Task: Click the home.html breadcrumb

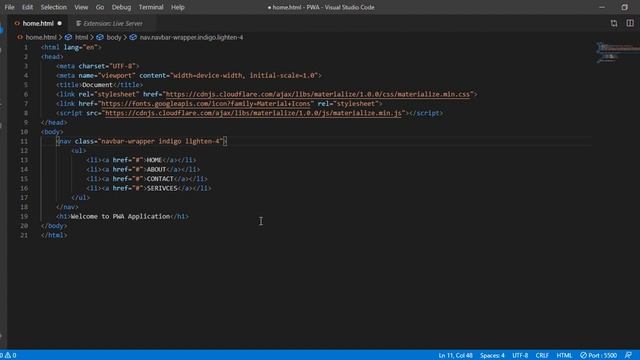Action: 41,38
